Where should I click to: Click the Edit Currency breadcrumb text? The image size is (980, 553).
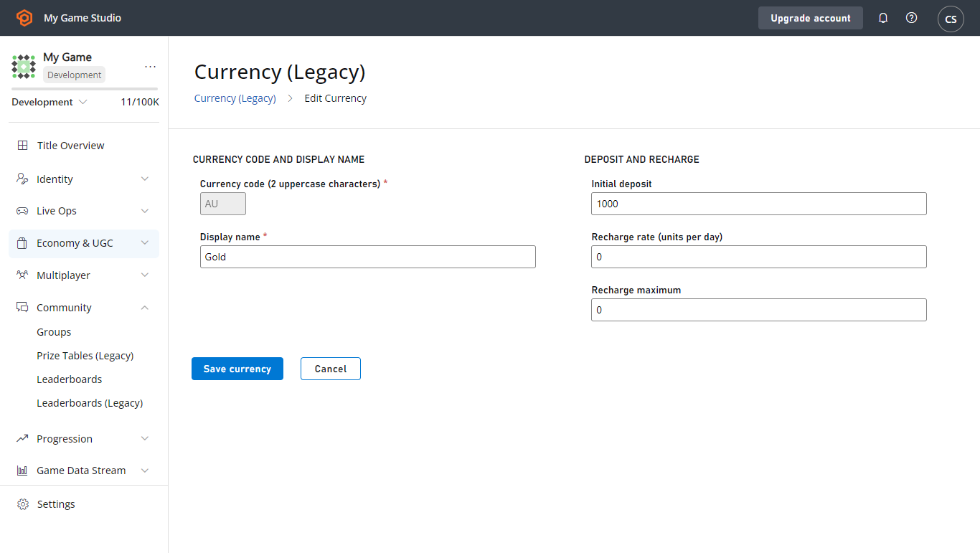point(335,98)
